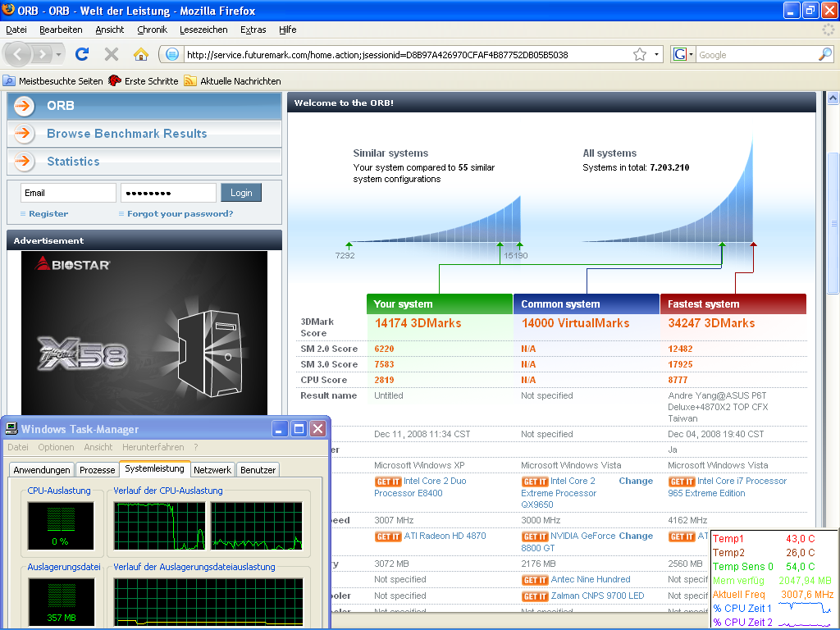Click GET IT badge for Core 2 Extreme
This screenshot has width=840, height=630.
(535, 482)
